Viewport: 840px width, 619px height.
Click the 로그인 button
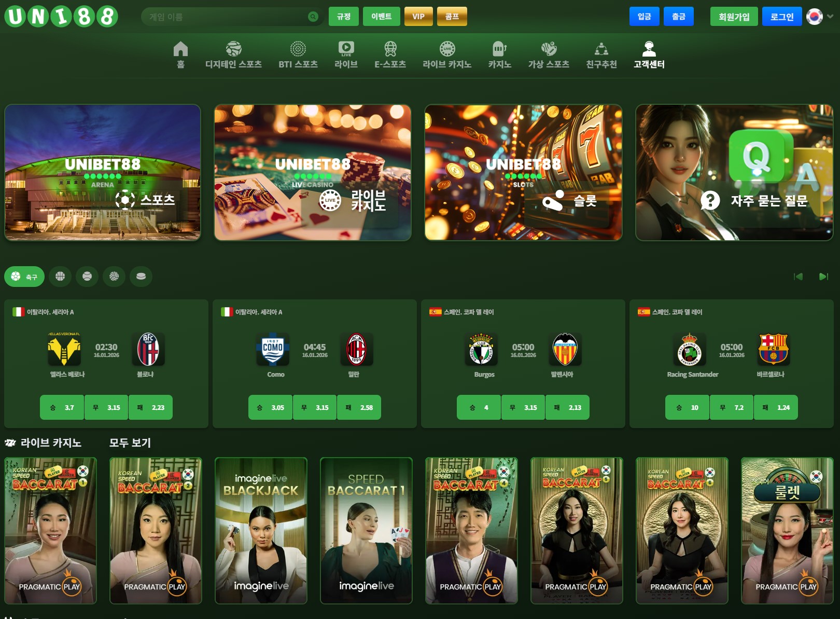click(x=781, y=17)
